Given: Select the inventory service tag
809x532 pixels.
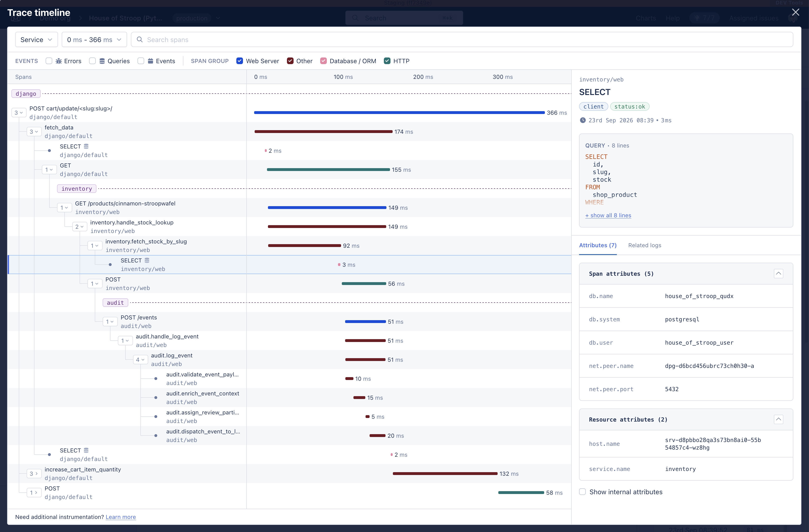Looking at the screenshot, I should [76, 189].
